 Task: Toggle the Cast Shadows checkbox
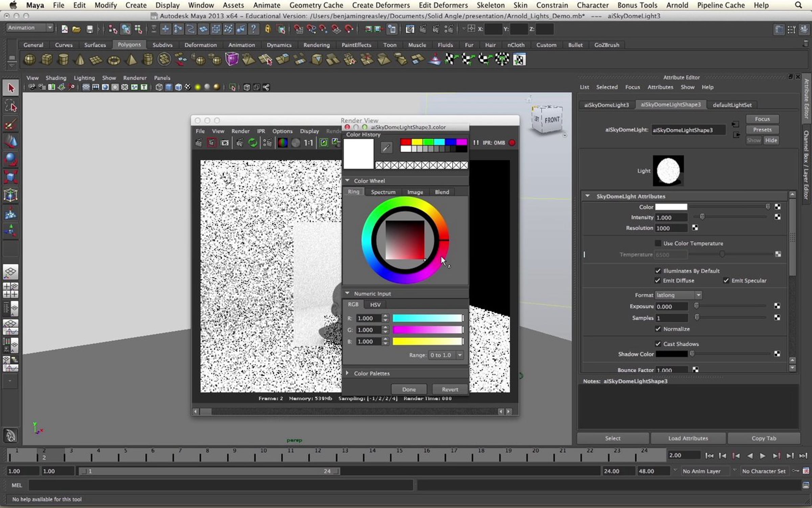(x=658, y=344)
